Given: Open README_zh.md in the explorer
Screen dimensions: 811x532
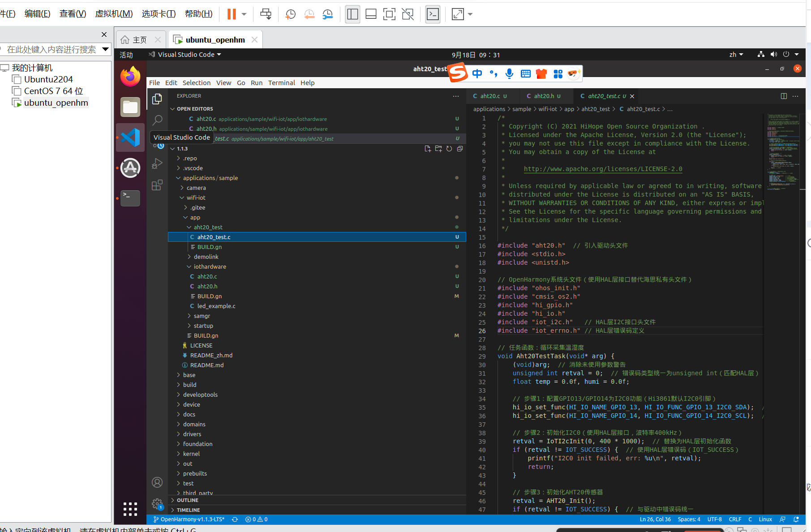Looking at the screenshot, I should [x=211, y=356].
